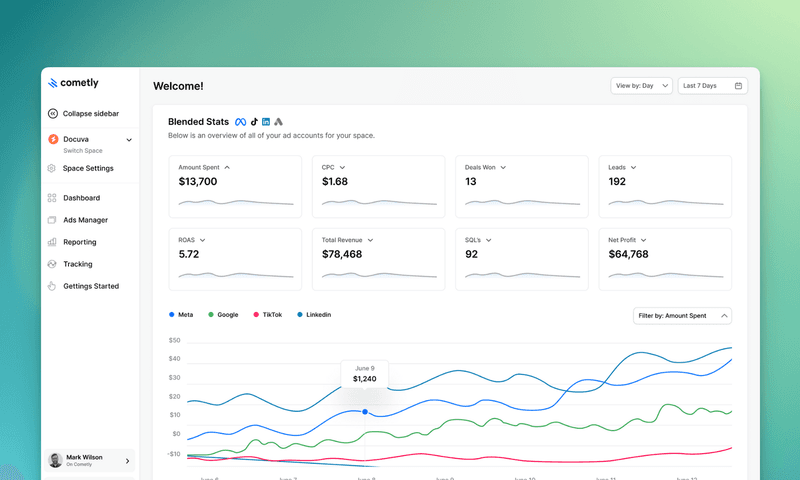Open the Filter by: Amount Spent dropdown
The height and width of the screenshot is (480, 800).
click(682, 316)
